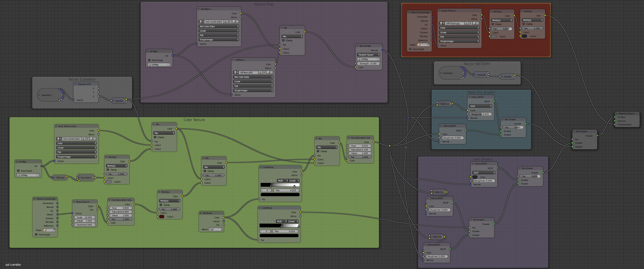Image resolution: width=644 pixels, height=269 pixels.
Task: Flip the Pos 0.555 ColorRamp
Action: point(271,221)
